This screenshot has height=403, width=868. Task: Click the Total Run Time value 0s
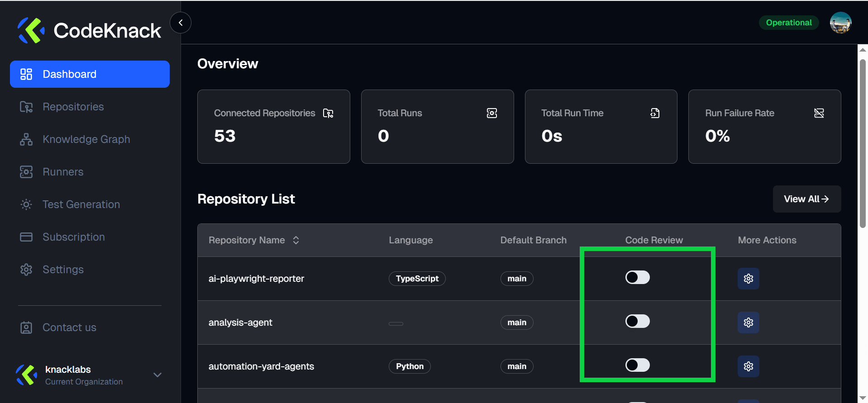552,136
